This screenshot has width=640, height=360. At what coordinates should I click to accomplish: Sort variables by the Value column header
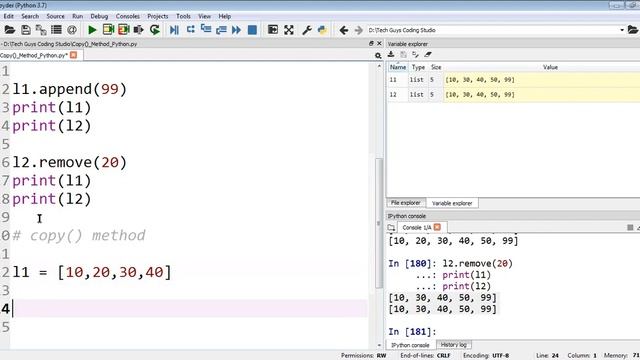pos(550,67)
